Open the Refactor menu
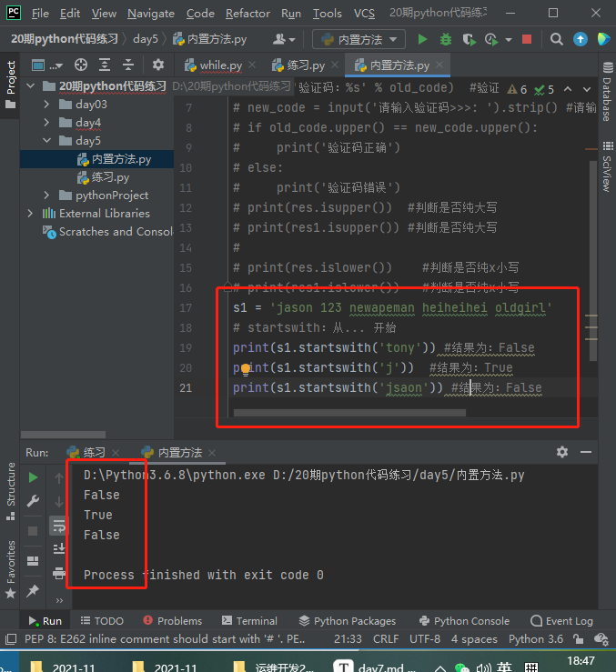The width and height of the screenshot is (616, 672). pos(247,14)
